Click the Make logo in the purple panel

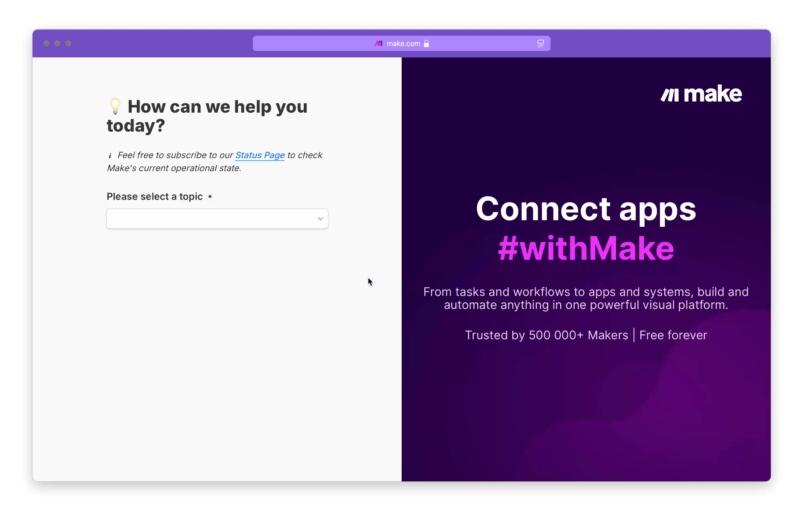tap(701, 93)
